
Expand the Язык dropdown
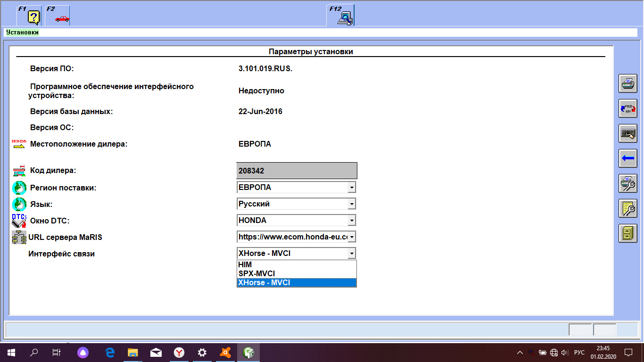click(x=351, y=204)
